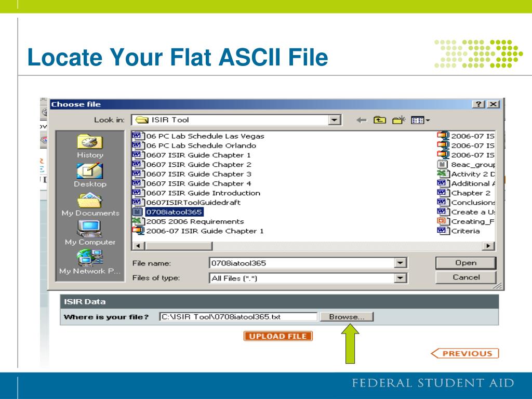Viewport: 532px width, 399px height.
Task: Select the Chapter 2 document
Action: pyautogui.click(x=464, y=193)
